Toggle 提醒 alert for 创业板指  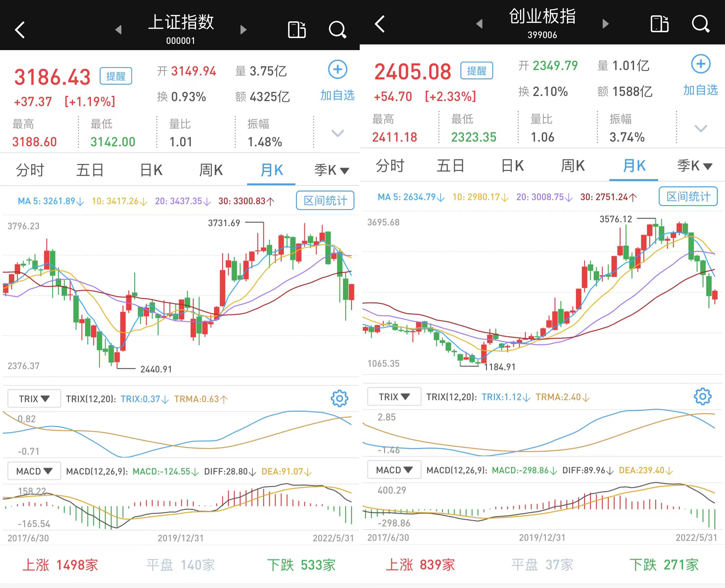coord(476,71)
